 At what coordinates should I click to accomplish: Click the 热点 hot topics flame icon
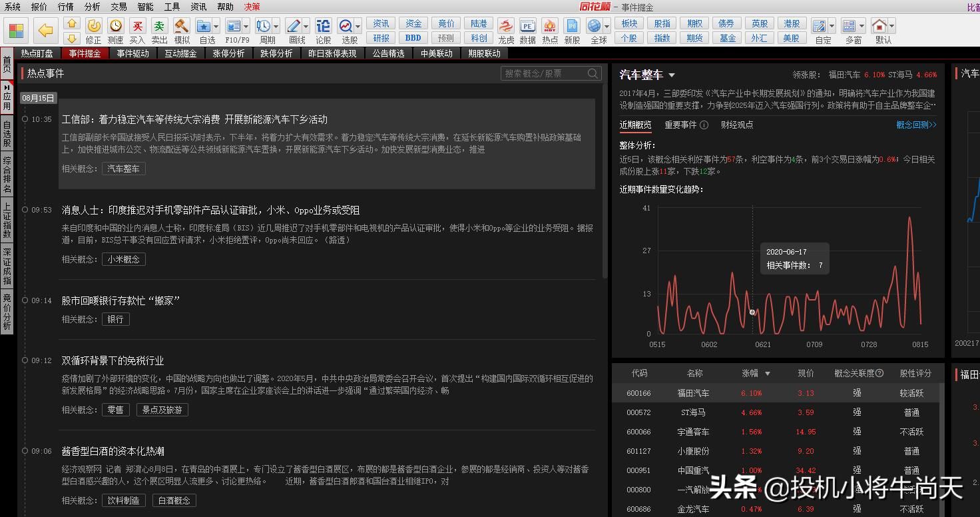[550, 26]
